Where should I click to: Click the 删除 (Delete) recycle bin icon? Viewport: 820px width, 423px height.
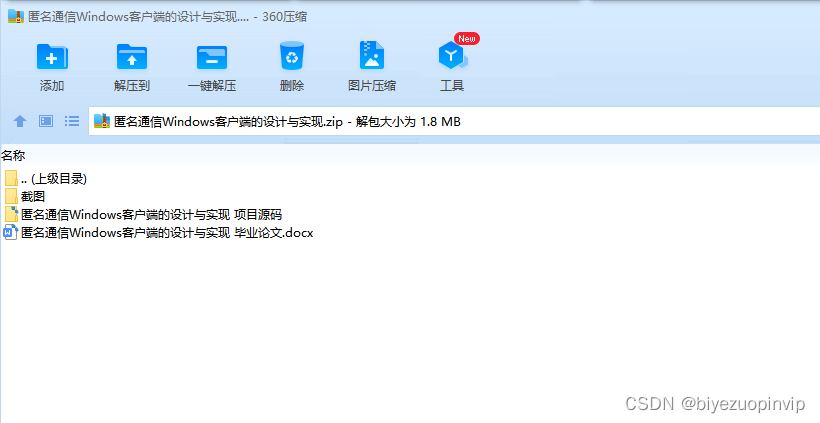point(292,55)
